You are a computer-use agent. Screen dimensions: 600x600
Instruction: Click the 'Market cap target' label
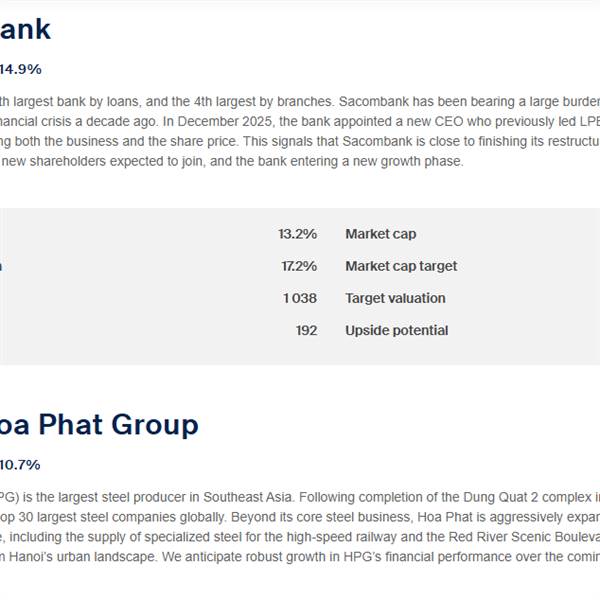(401, 266)
